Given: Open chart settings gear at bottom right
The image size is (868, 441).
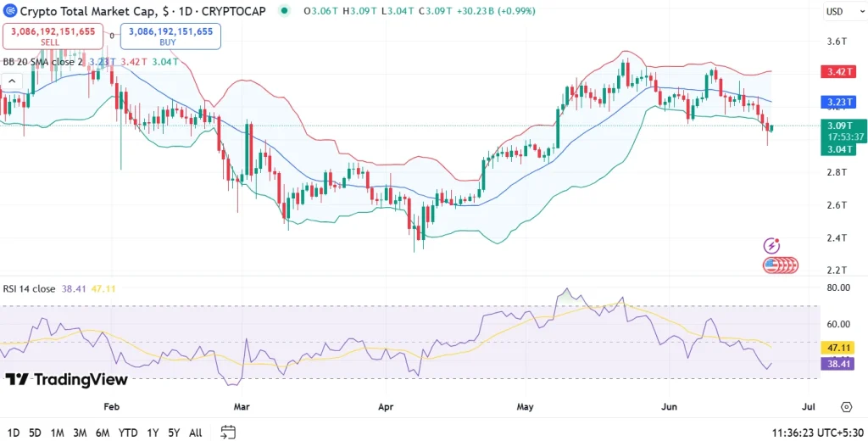Looking at the screenshot, I should click(x=846, y=408).
